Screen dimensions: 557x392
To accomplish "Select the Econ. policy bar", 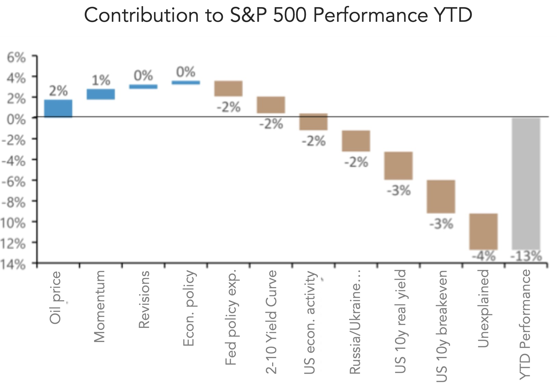I will pos(186,83).
